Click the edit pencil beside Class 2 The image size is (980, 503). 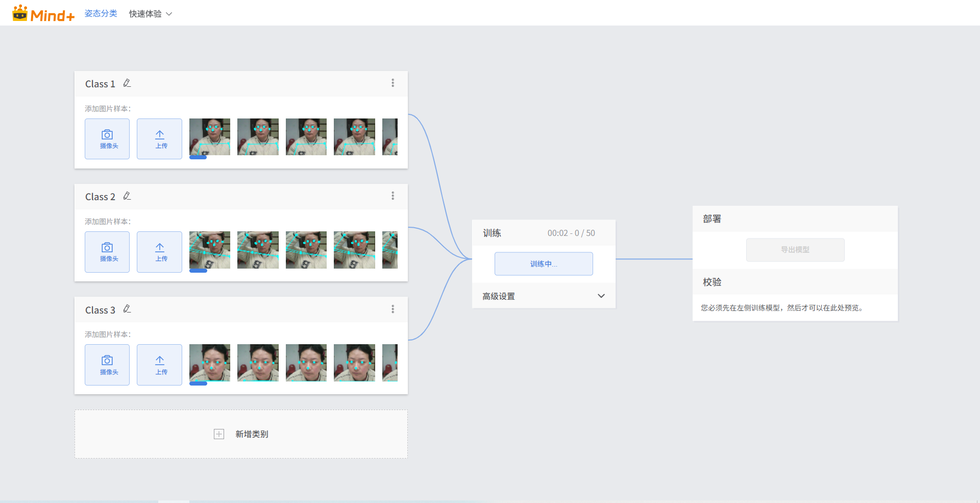tap(127, 196)
